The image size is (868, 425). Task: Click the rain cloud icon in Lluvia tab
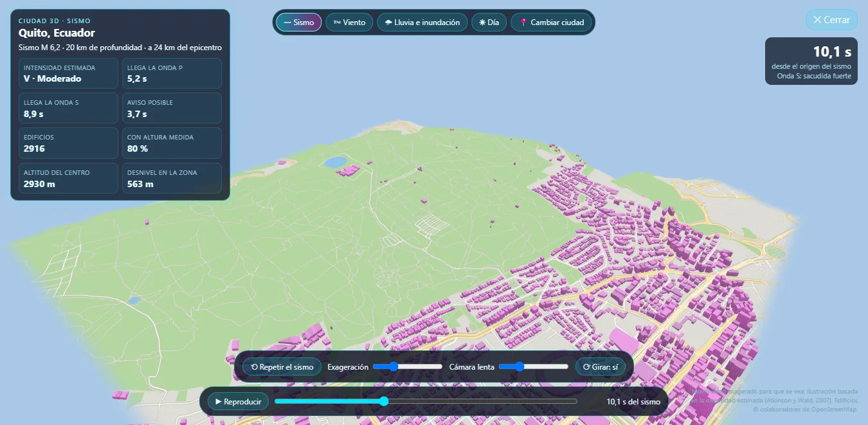coord(388,23)
